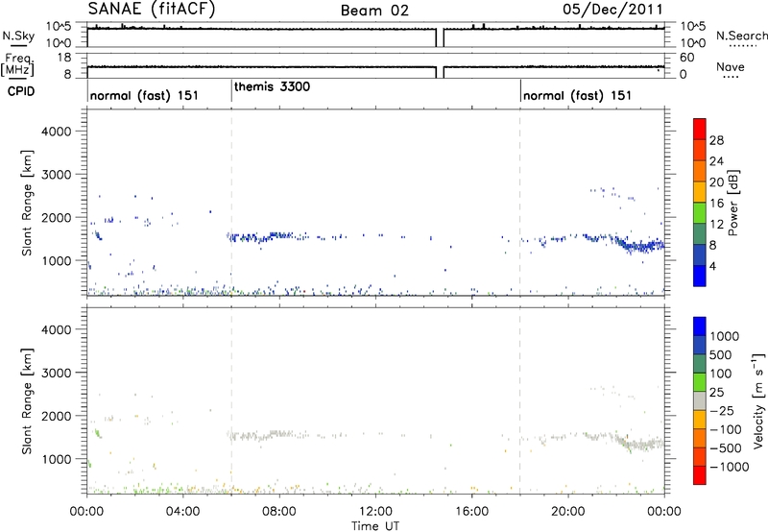The height and width of the screenshot is (532, 768).
Task: Click the "60" tick on Nave axis
Action: 686,58
